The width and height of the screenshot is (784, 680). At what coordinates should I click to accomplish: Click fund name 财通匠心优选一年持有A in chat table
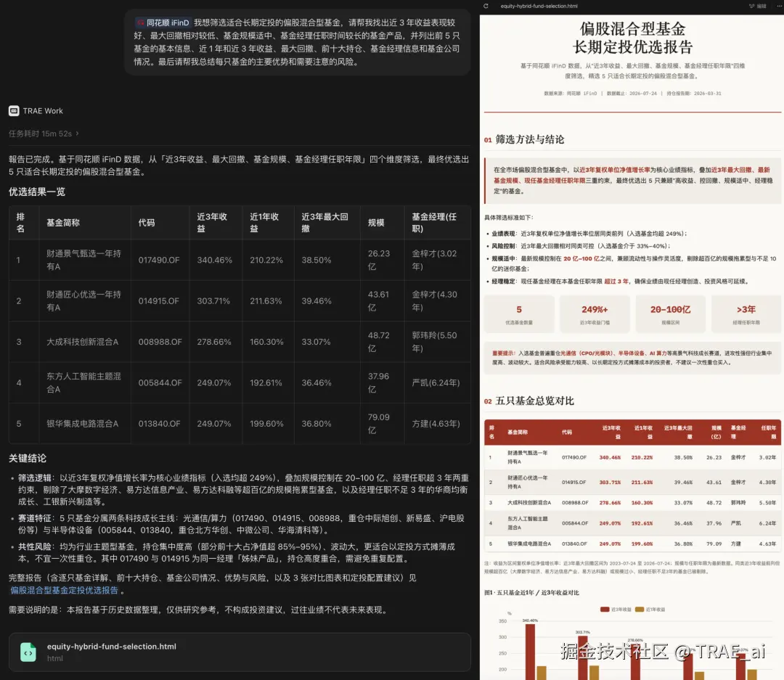[84, 301]
